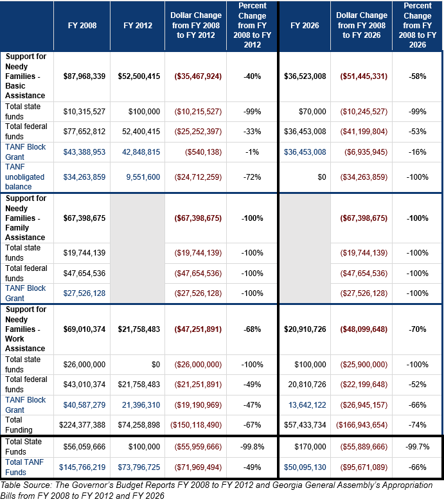The height and width of the screenshot is (504, 444).
Task: Click the Total State Funds row label
Action: point(23,447)
